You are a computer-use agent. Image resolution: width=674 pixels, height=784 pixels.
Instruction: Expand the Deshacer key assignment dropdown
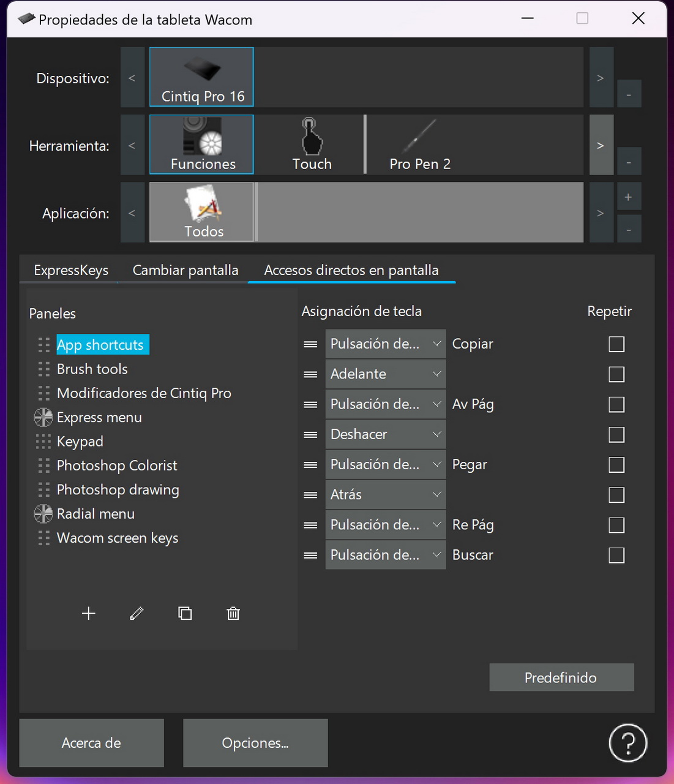[x=385, y=434]
